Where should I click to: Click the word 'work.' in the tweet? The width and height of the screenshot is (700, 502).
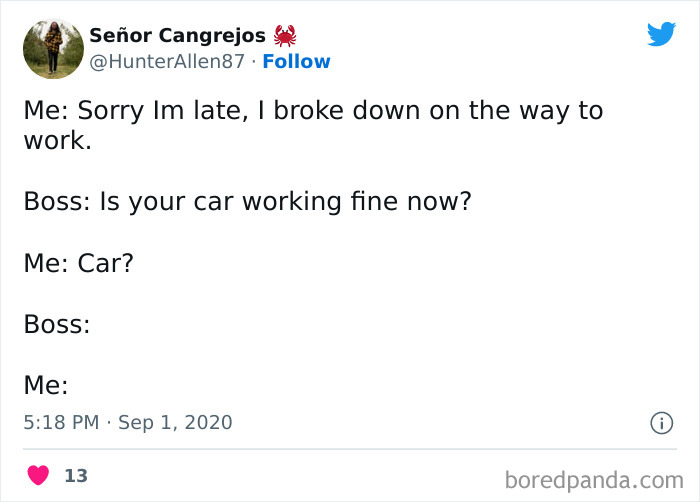pyautogui.click(x=57, y=140)
